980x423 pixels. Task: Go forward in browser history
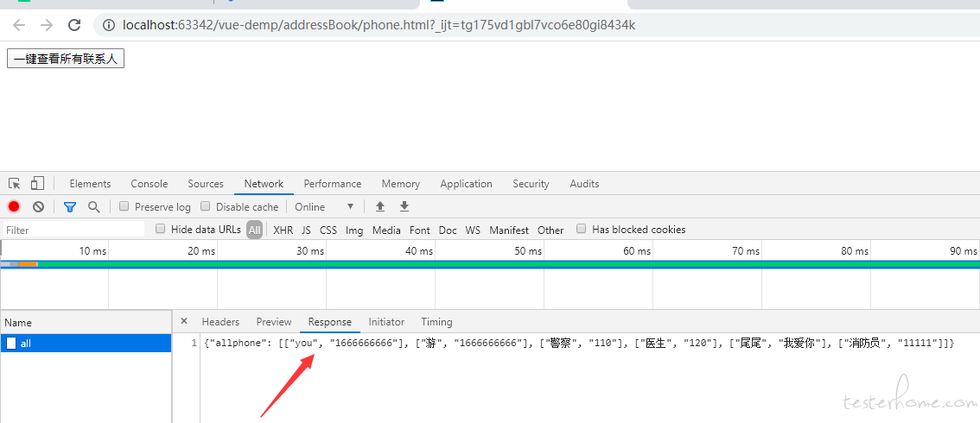click(x=47, y=25)
